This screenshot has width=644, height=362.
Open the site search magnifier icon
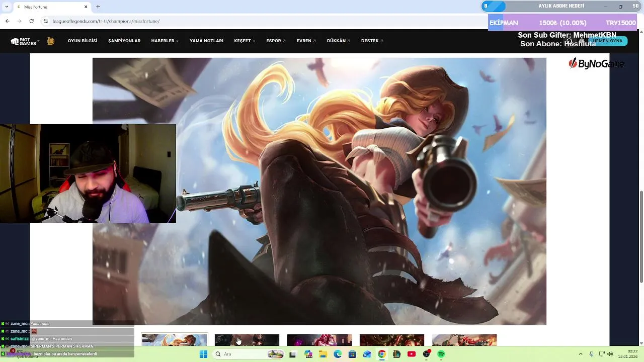[569, 41]
